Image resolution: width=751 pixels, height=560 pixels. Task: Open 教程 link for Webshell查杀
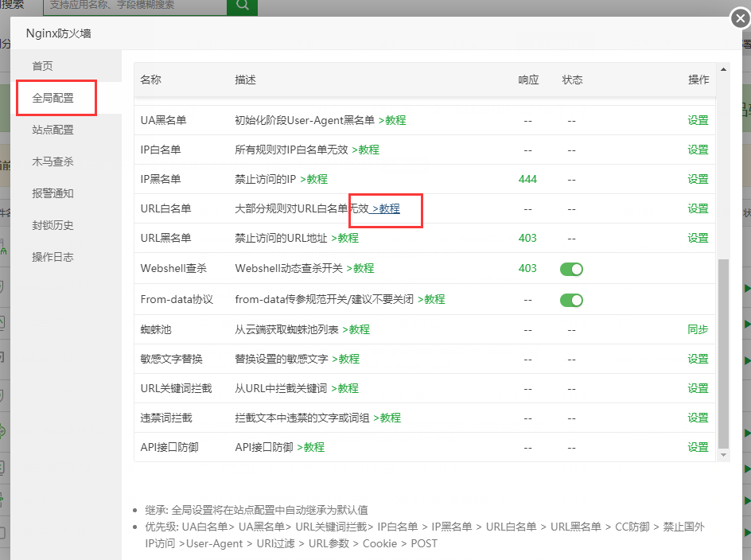(360, 268)
